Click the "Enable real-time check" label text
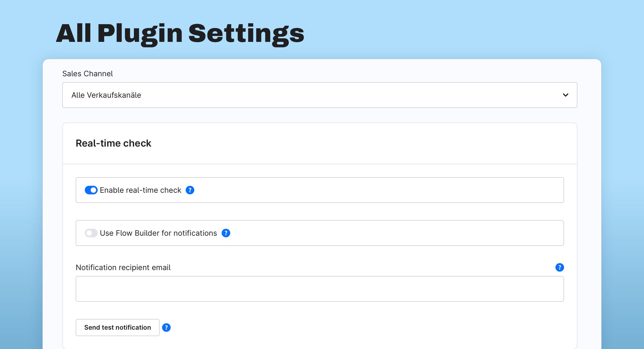The height and width of the screenshot is (349, 644). [x=141, y=190]
